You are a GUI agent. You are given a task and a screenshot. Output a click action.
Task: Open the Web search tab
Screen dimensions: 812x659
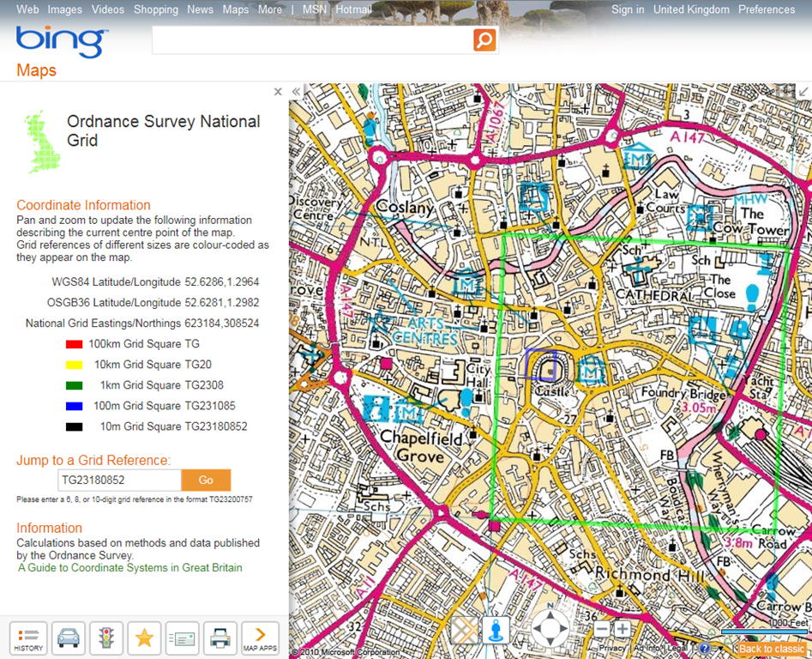click(x=27, y=9)
